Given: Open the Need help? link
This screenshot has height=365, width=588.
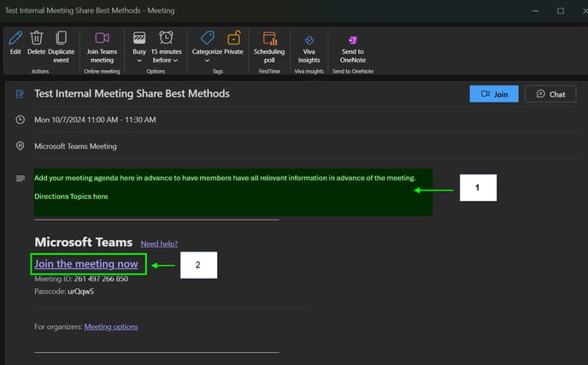Looking at the screenshot, I should click(159, 244).
